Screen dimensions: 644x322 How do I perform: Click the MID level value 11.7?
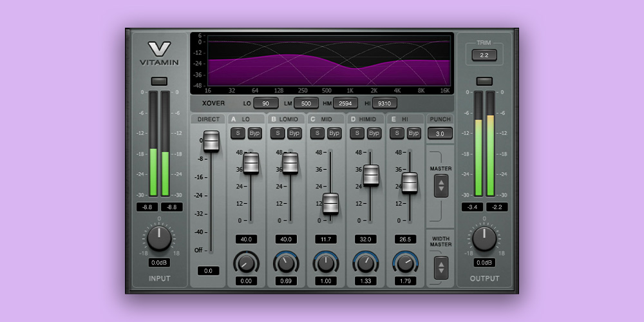pyautogui.click(x=326, y=239)
